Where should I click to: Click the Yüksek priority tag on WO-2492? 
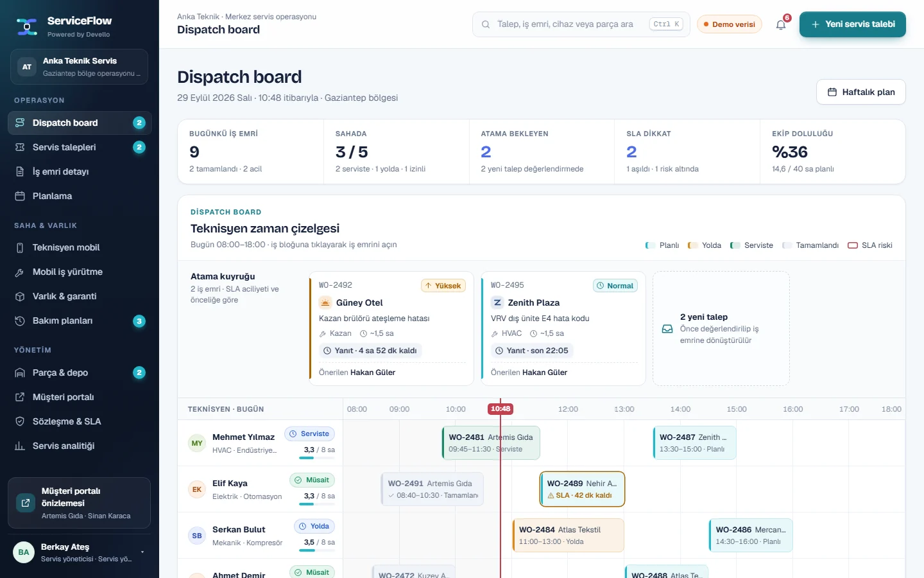pos(443,286)
